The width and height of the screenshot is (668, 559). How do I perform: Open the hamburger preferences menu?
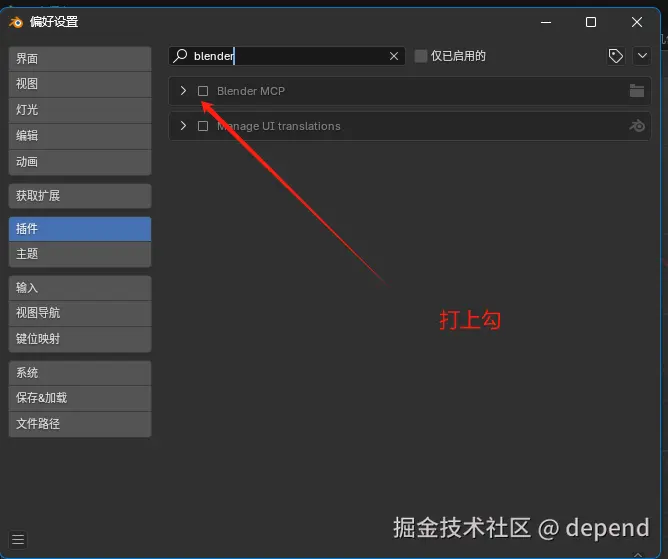tap(18, 540)
